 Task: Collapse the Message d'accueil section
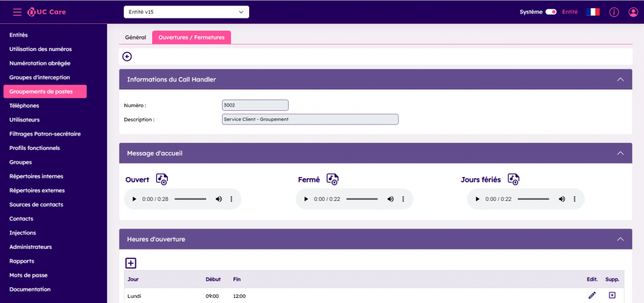[620, 153]
